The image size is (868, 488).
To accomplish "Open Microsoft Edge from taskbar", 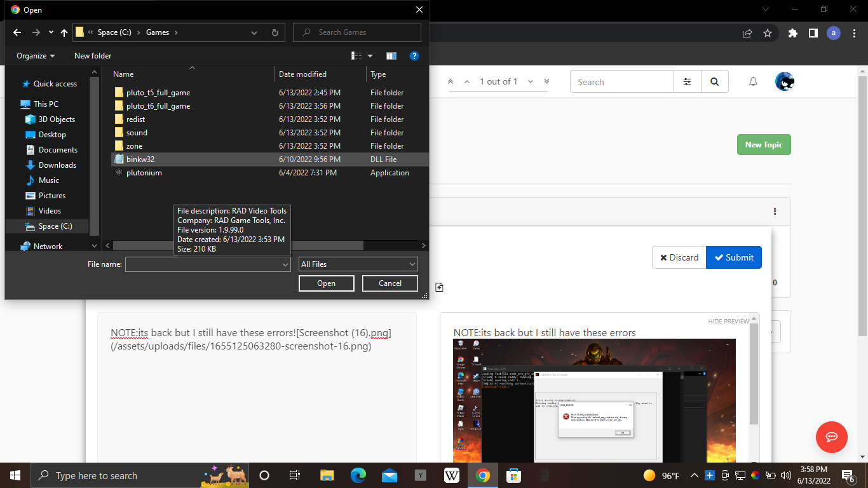I will pyautogui.click(x=358, y=475).
